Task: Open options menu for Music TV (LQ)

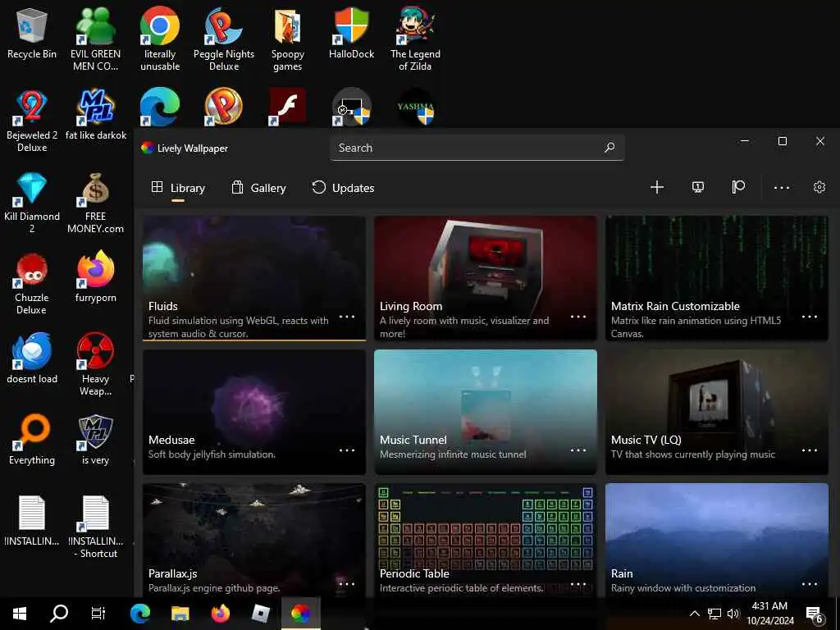Action: point(810,450)
